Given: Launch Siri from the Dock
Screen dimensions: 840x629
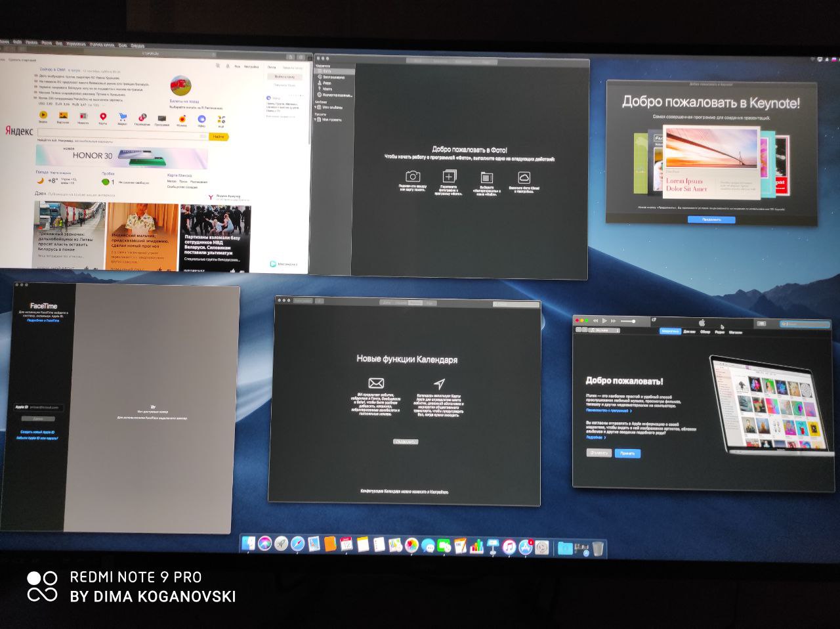Looking at the screenshot, I should click(x=265, y=544).
